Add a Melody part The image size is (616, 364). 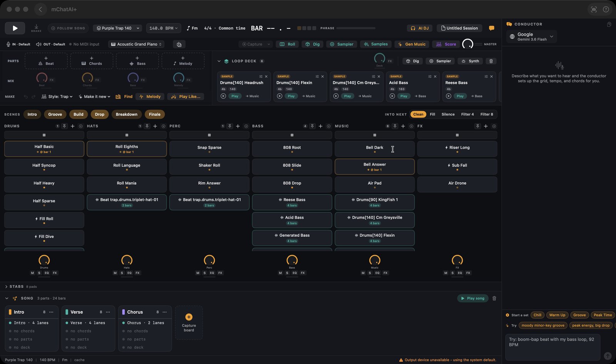[183, 61]
